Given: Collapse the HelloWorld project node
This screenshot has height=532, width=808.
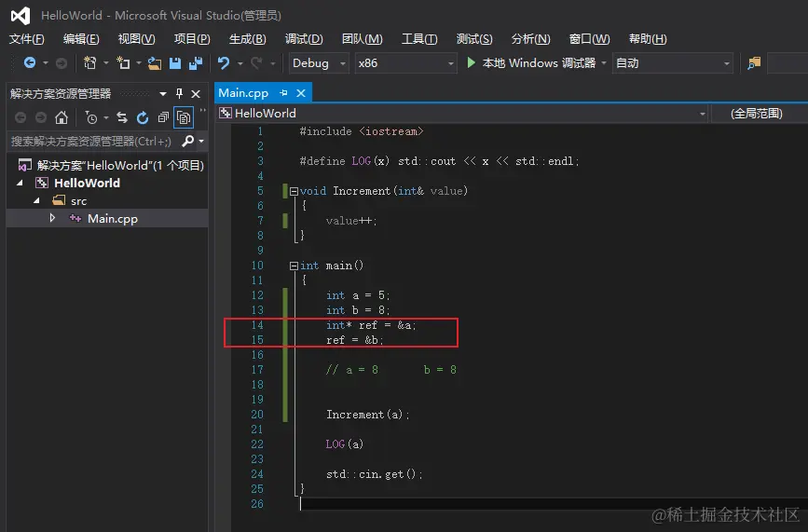Looking at the screenshot, I should [21, 183].
